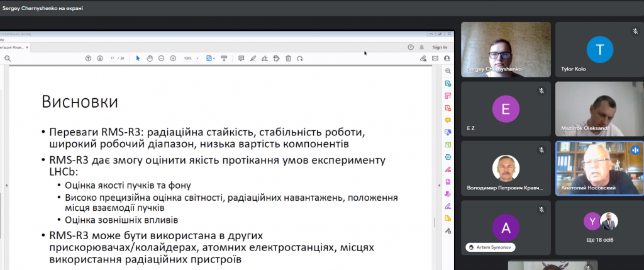Zoom out with the minus button
This screenshot has width=644, height=270.
pyautogui.click(x=162, y=59)
